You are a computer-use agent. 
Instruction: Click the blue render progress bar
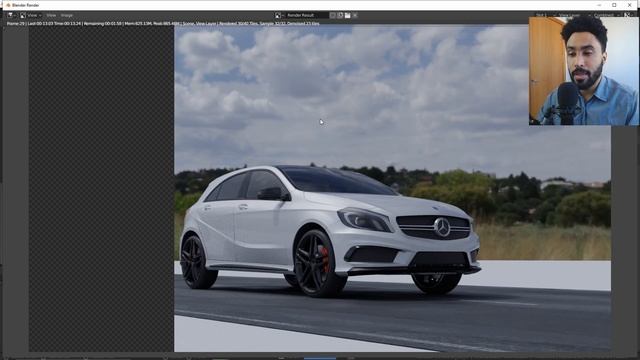[320, 358]
